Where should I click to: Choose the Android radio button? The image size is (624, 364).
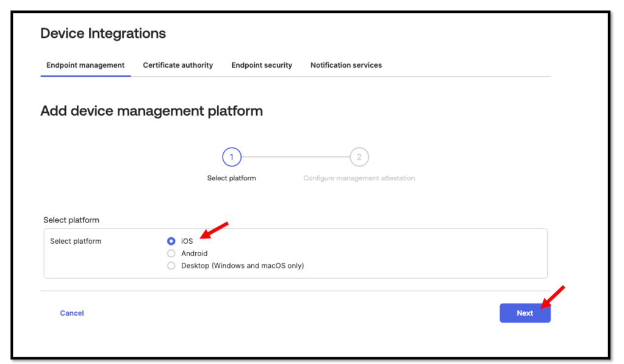171,254
